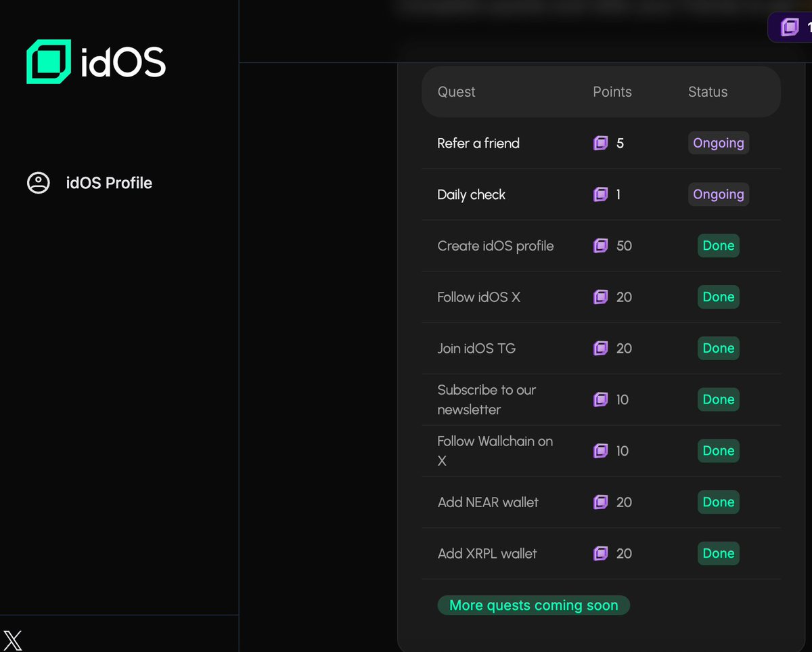
Task: Click the profile avatar icon in the sidebar
Action: [38, 183]
